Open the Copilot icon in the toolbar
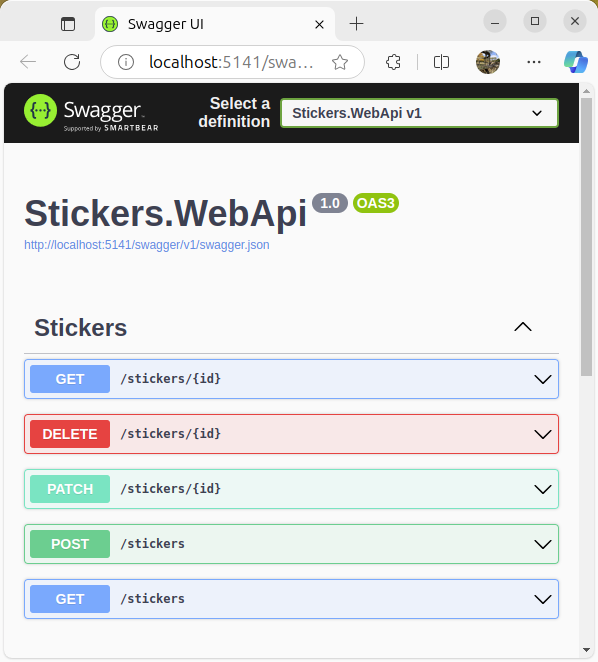The width and height of the screenshot is (598, 662). tap(576, 62)
